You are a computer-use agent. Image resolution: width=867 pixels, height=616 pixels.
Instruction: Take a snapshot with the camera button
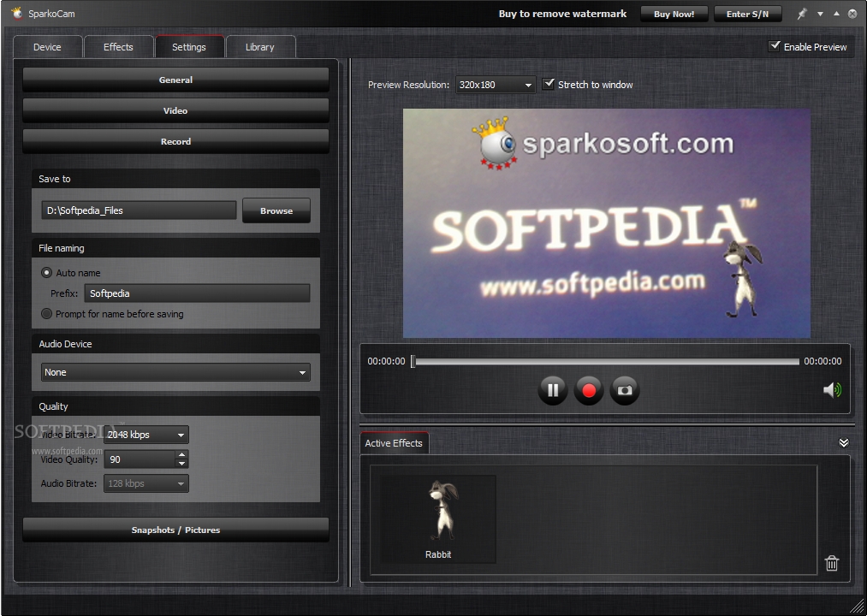pos(625,390)
